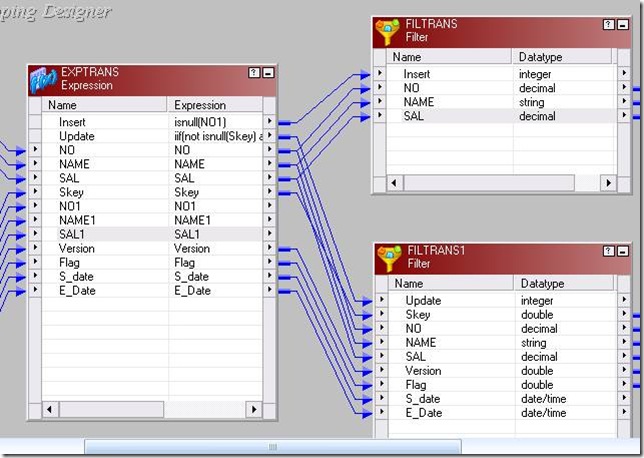Click the Datatype column header in FILTRANS1
Screen dimensions: 644x458
[564, 283]
